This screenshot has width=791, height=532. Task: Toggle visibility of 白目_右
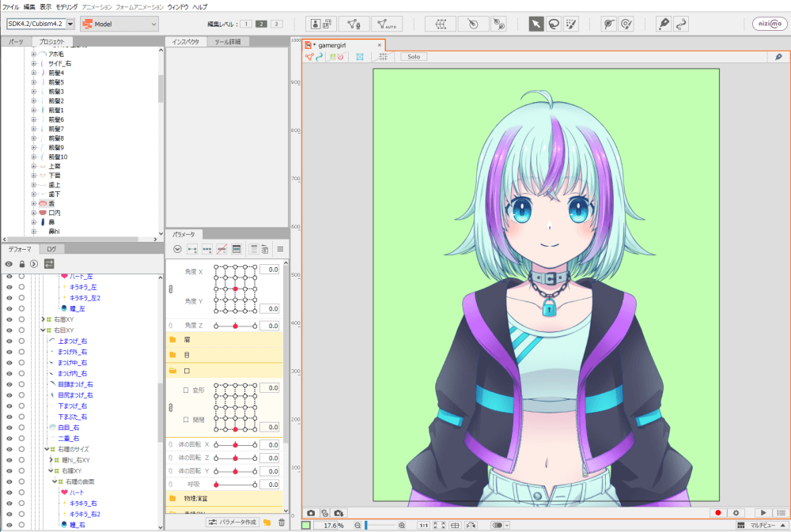(x=9, y=428)
